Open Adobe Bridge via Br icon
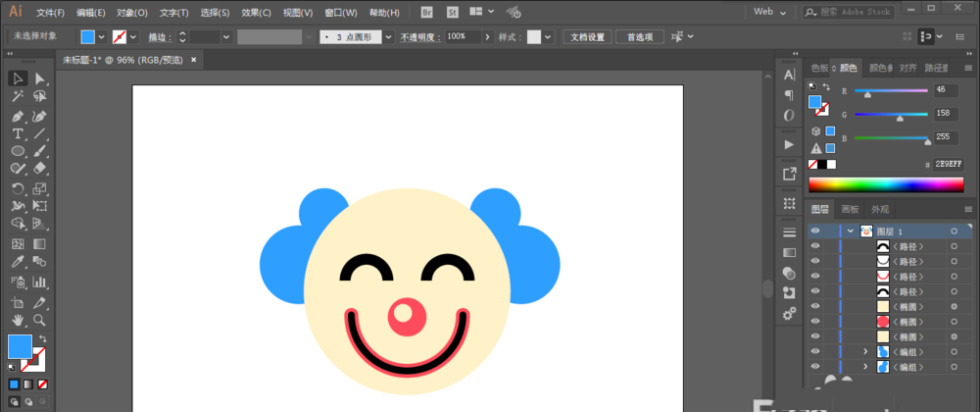The width and height of the screenshot is (980, 412). [x=426, y=12]
